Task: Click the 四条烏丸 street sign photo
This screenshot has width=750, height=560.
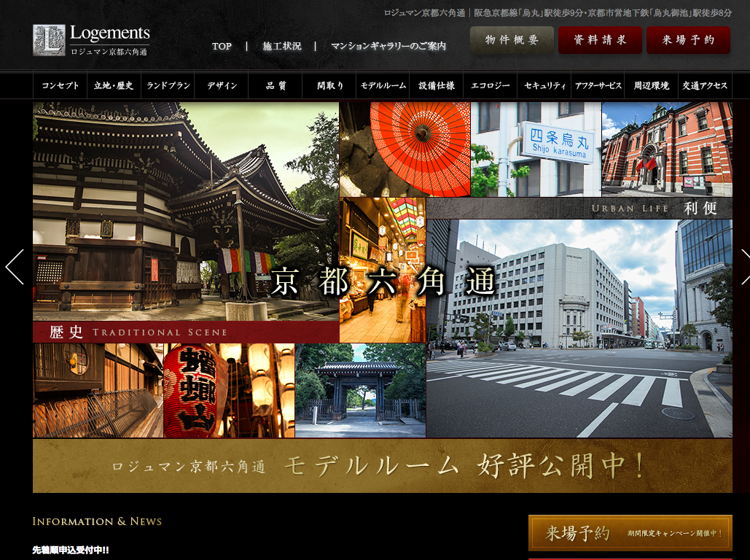Action: [x=536, y=149]
